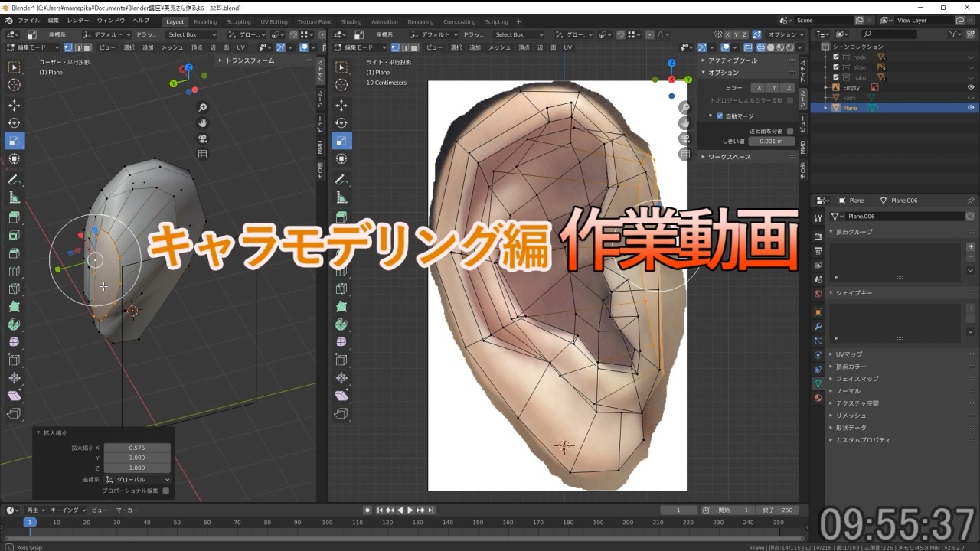Viewport: 980px width, 551px height.
Task: Switch to orthographic grid view in left viewport
Action: tap(203, 154)
